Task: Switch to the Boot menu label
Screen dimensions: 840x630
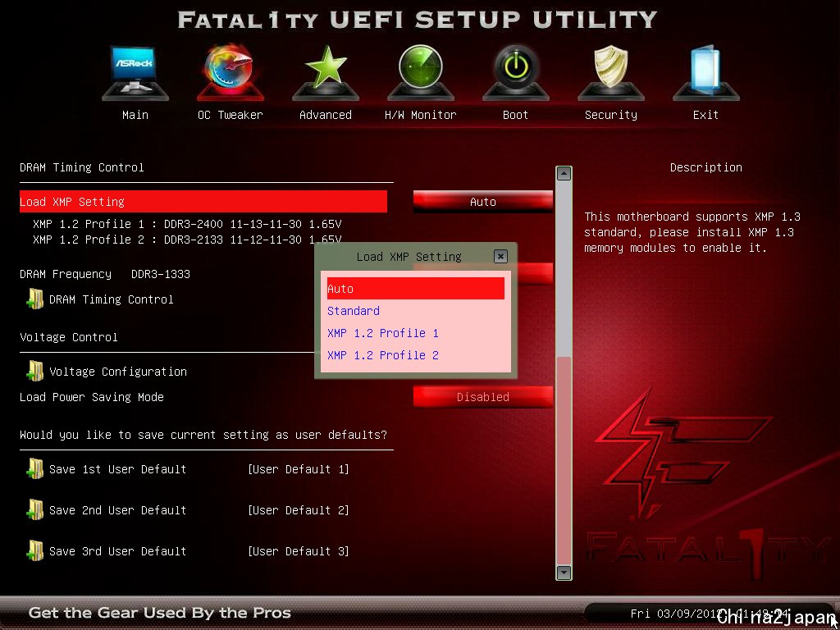Action: [x=515, y=115]
